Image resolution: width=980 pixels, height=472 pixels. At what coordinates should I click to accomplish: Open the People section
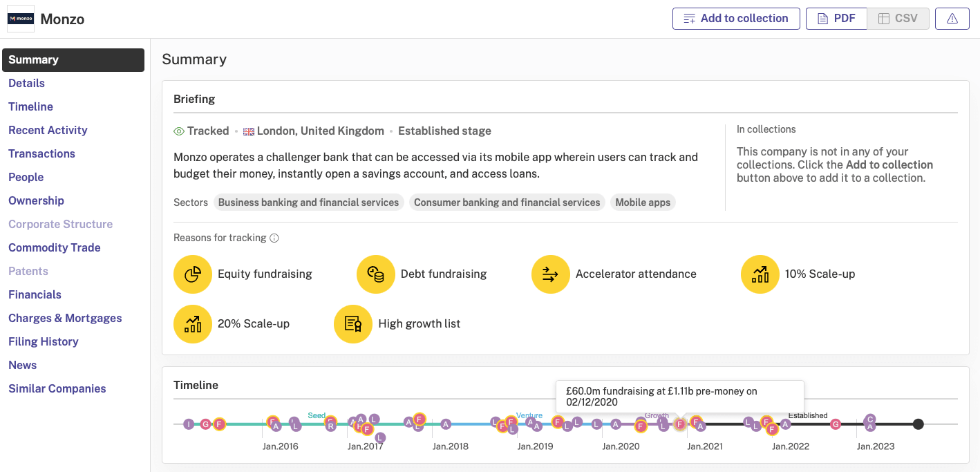click(x=26, y=177)
